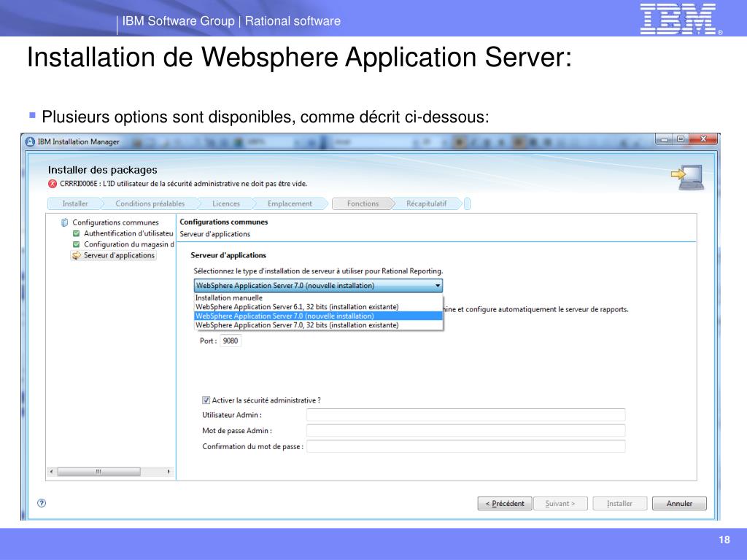Click the Confirmation du mot de passe label
This screenshot has width=747, height=560.
(x=252, y=446)
